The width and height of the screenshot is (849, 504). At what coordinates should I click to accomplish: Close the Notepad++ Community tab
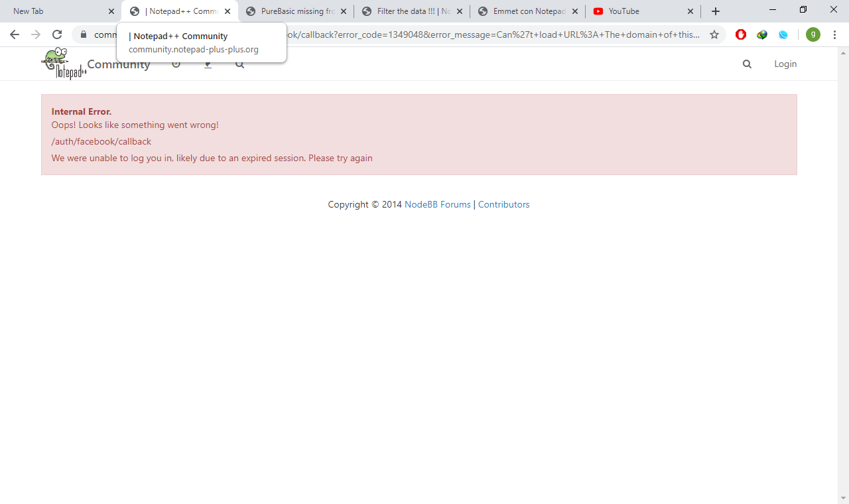[x=228, y=11]
